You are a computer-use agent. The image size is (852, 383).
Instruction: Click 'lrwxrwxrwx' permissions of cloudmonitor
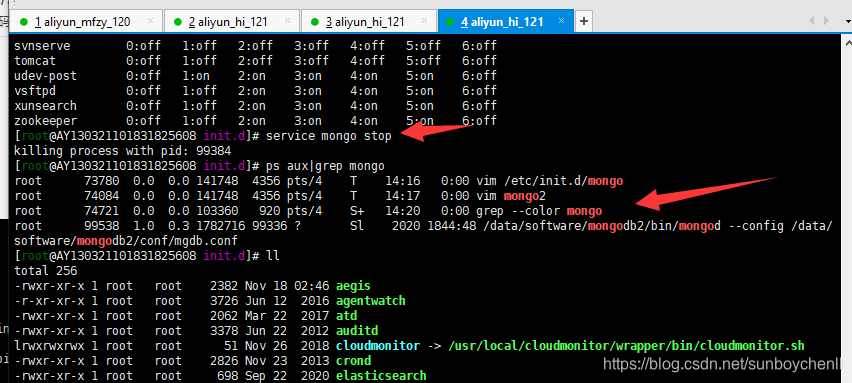[49, 346]
